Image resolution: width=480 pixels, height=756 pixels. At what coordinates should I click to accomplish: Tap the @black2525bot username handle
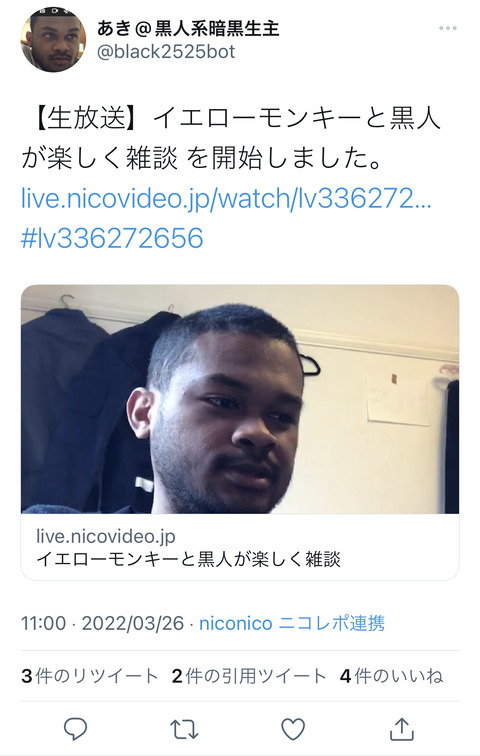tap(166, 52)
